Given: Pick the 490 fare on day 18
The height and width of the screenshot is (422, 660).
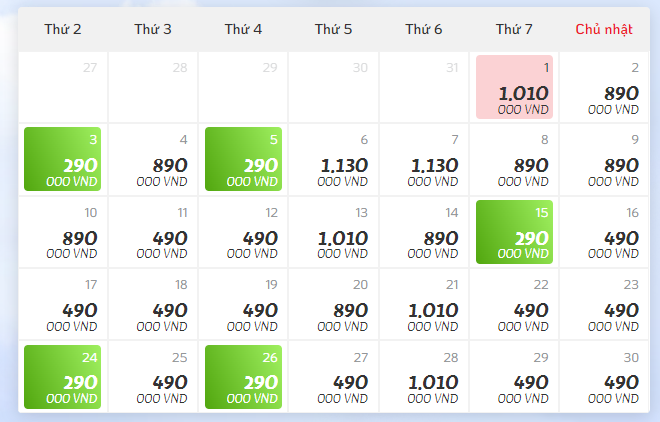Looking at the screenshot, I should click(153, 305).
